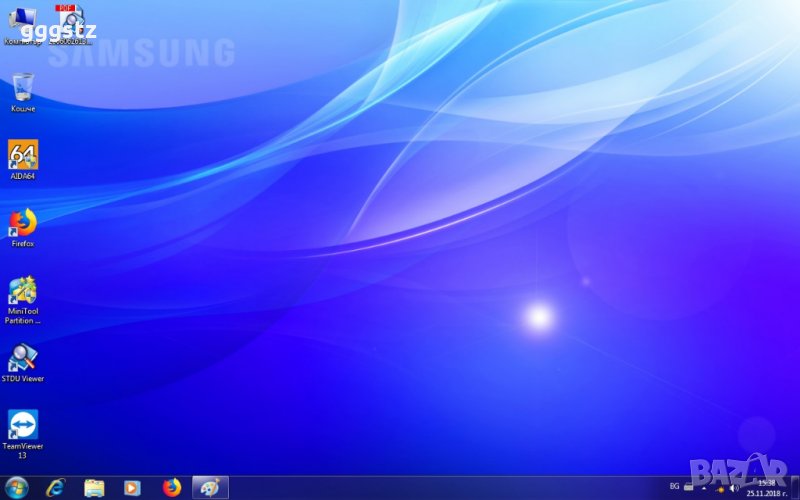Open the STDU Viewer shortcut

click(23, 358)
